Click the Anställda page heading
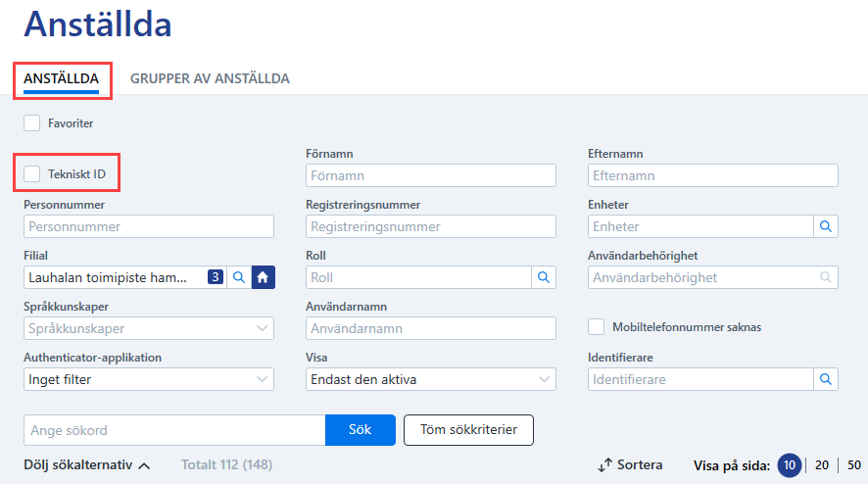The height and width of the screenshot is (484, 868). (98, 24)
